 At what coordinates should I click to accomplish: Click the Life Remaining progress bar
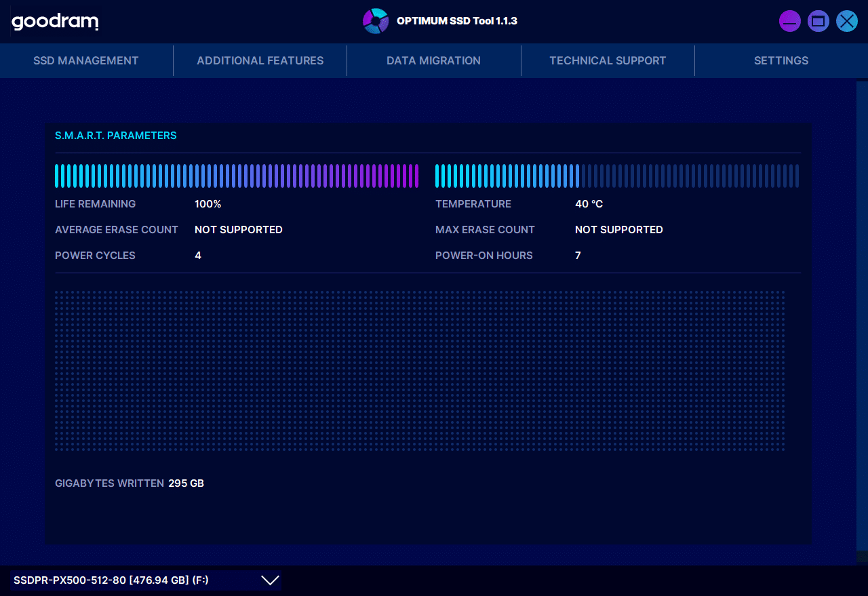coord(236,176)
